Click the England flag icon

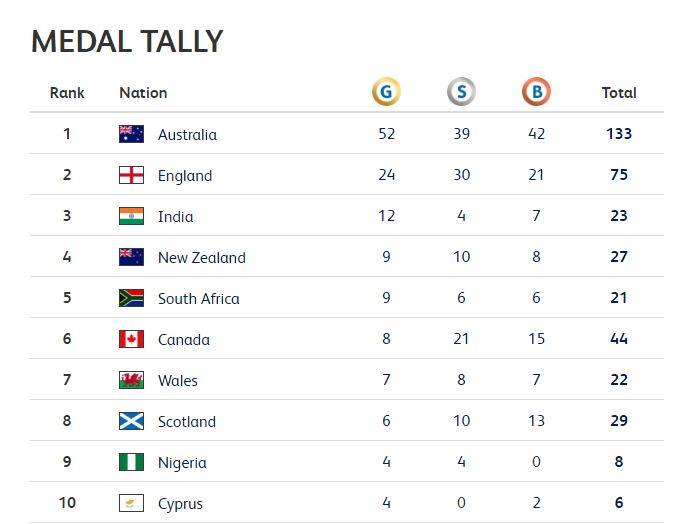(x=131, y=175)
